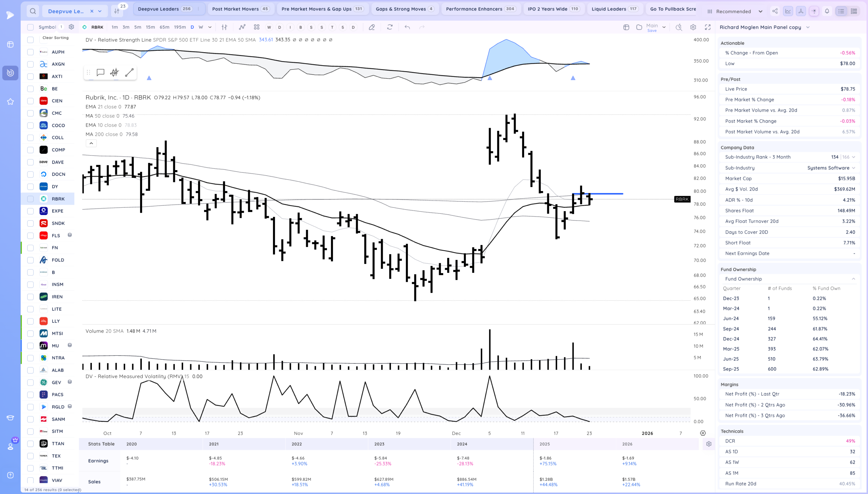Toggle the select-all Symbol checkbox
Viewport: 868px width, 494px height.
coord(31,27)
